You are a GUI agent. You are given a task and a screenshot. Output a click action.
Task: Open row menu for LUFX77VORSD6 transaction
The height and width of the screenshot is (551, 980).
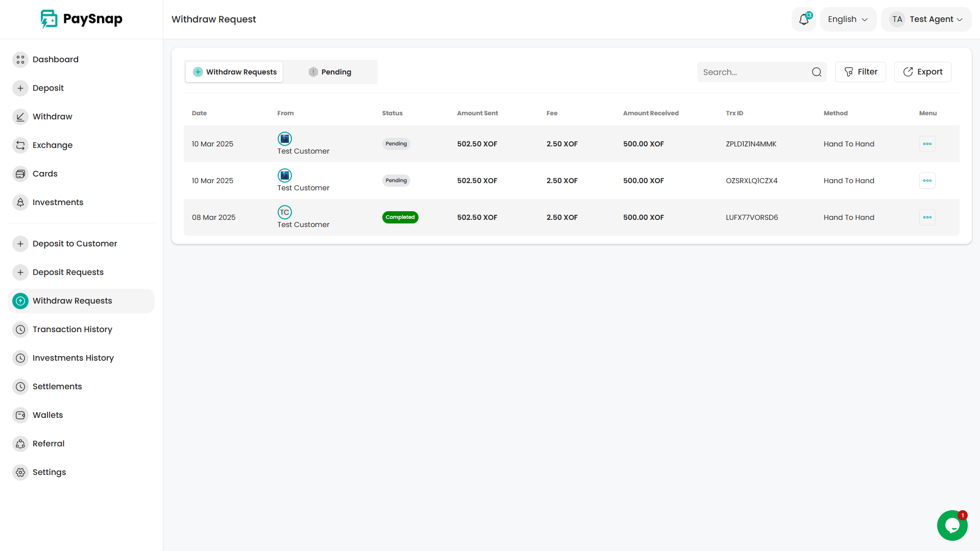(927, 217)
